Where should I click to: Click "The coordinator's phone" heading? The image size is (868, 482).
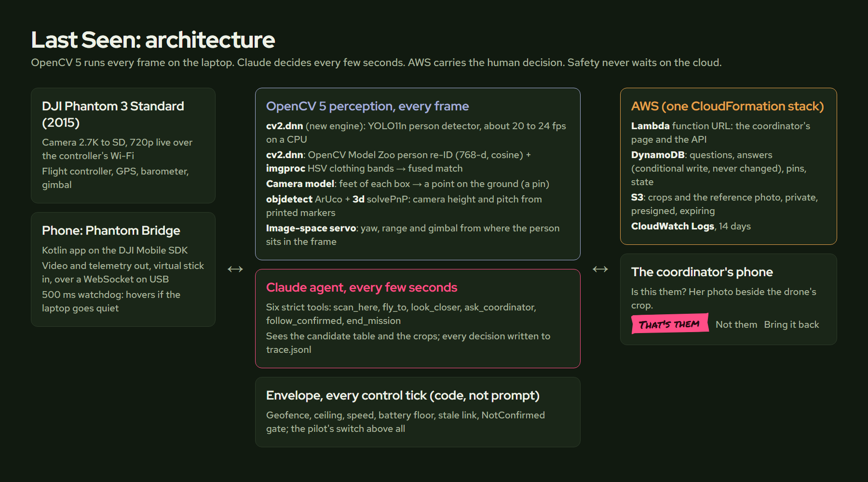702,272
